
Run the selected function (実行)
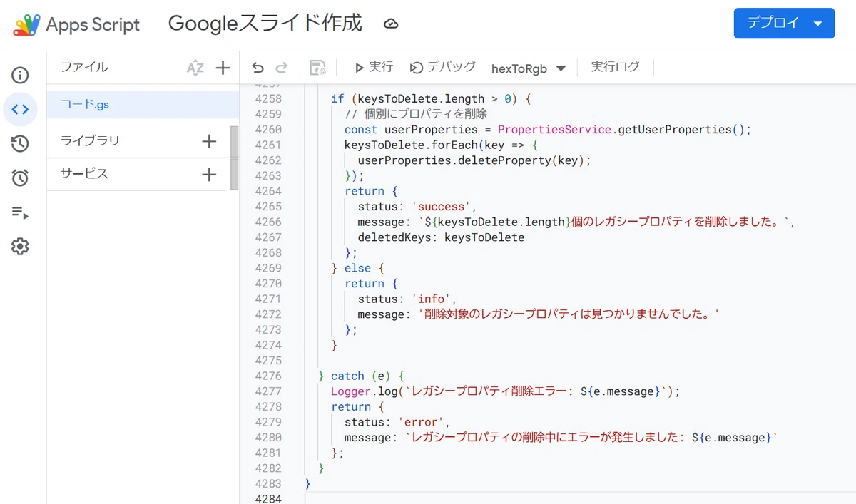[374, 67]
